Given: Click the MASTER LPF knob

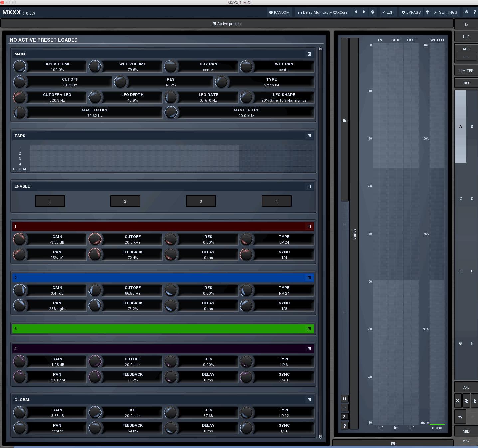Looking at the screenshot, I should pyautogui.click(x=171, y=113).
